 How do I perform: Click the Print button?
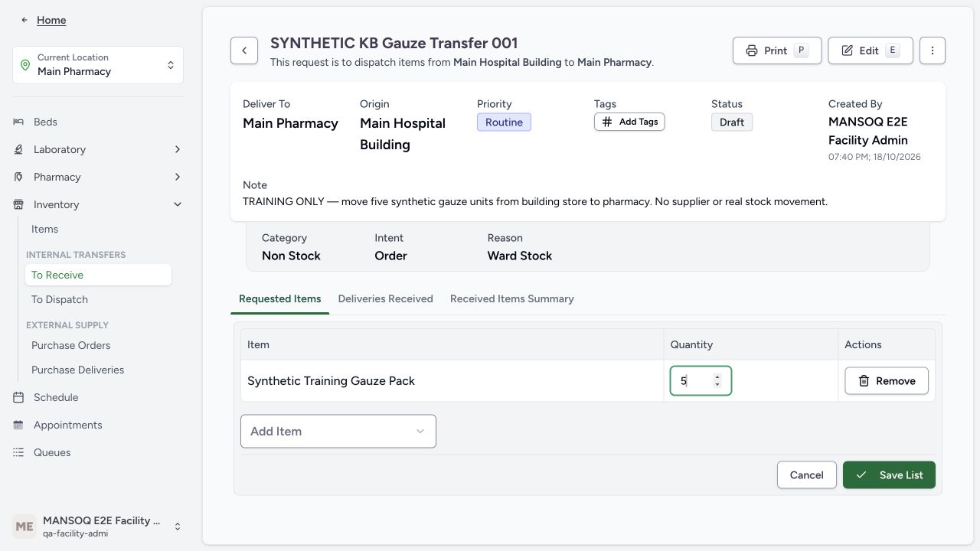(777, 51)
